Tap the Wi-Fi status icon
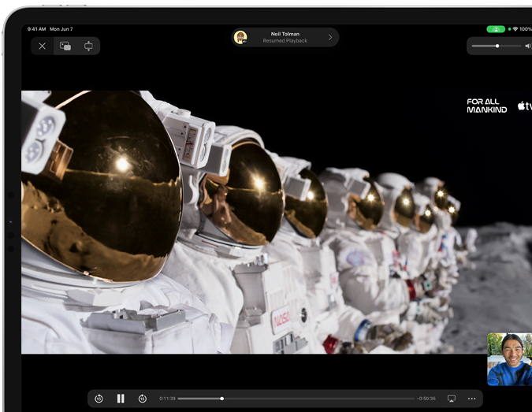 (515, 29)
